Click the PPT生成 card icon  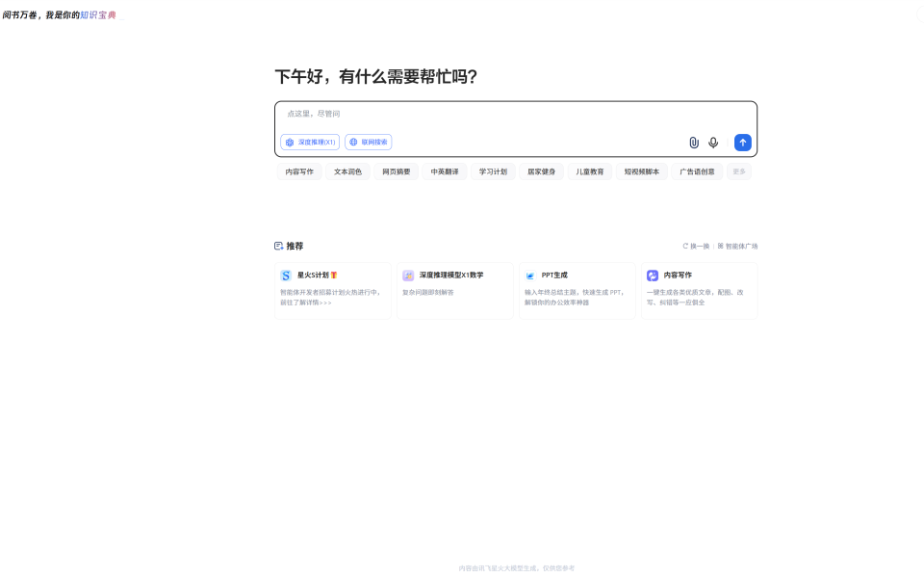[x=529, y=276]
